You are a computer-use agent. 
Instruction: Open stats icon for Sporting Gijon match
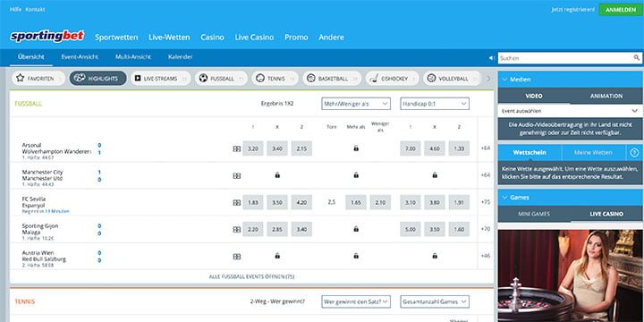point(236,230)
